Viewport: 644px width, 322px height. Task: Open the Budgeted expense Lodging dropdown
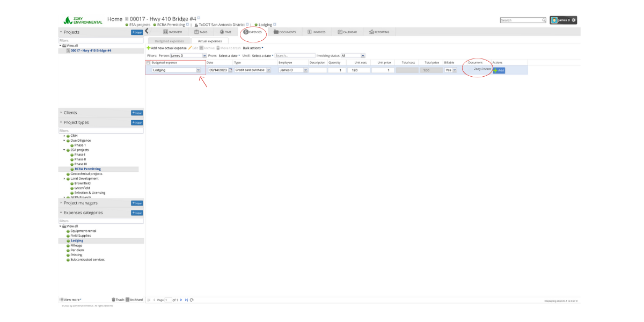199,70
